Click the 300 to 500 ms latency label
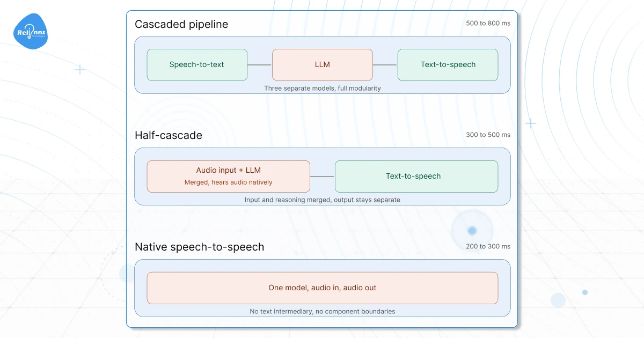 click(488, 135)
